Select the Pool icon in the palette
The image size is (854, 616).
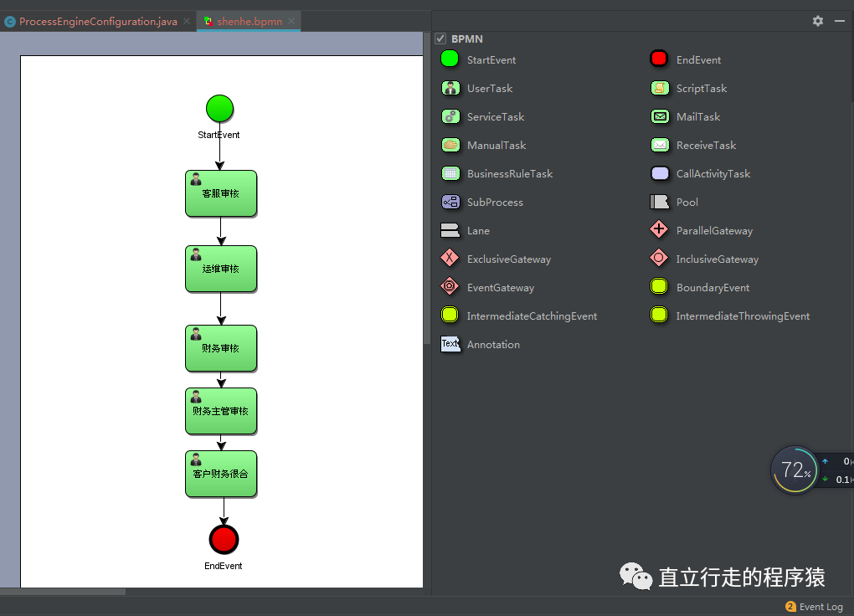pos(657,202)
